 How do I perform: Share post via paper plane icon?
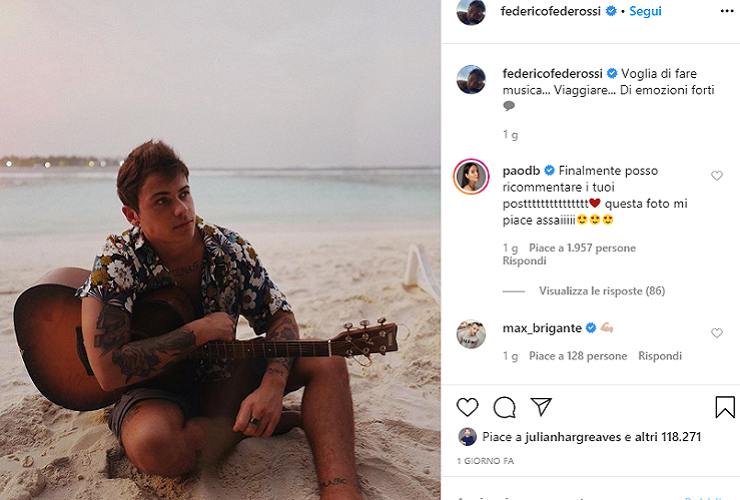(x=541, y=406)
